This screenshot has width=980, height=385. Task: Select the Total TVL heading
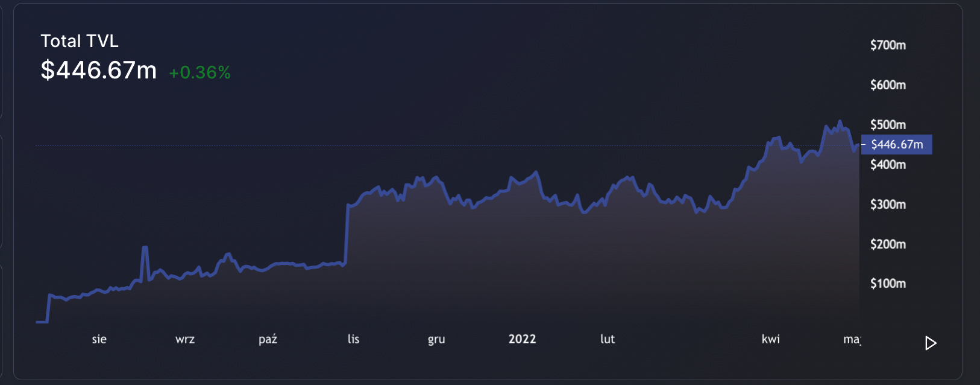tap(80, 41)
